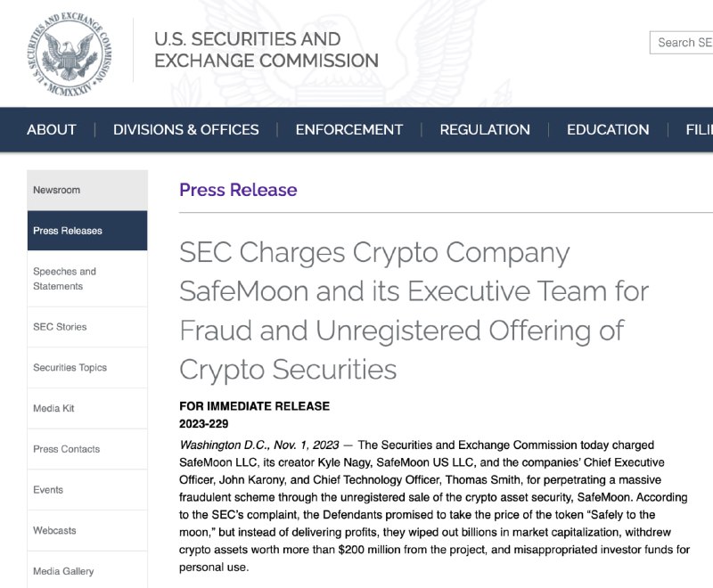
Task: Go to the EDUCATION section
Action: [608, 129]
